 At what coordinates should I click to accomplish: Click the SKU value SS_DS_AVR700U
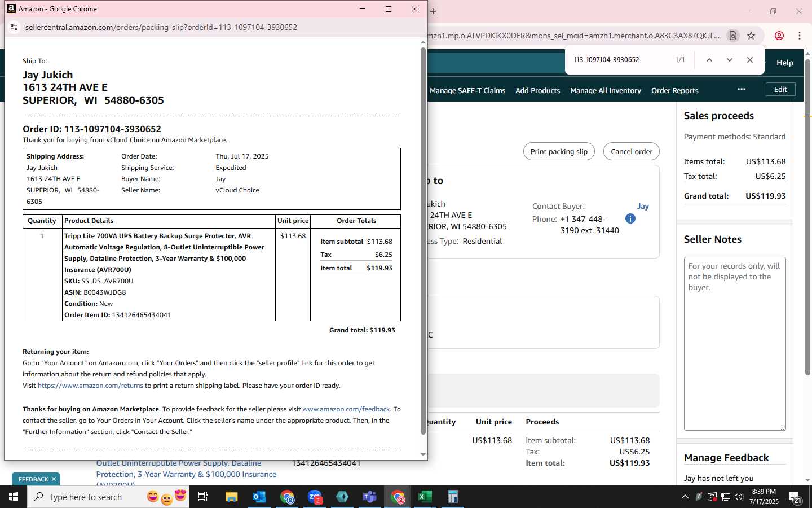coord(107,281)
